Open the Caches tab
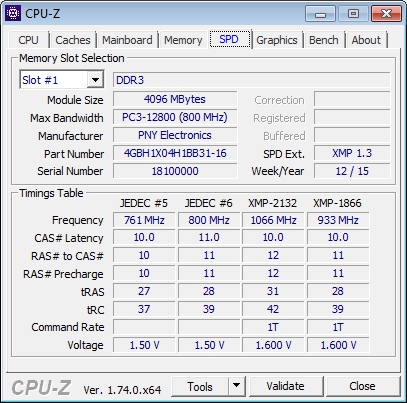The width and height of the screenshot is (407, 403). pyautogui.click(x=73, y=40)
